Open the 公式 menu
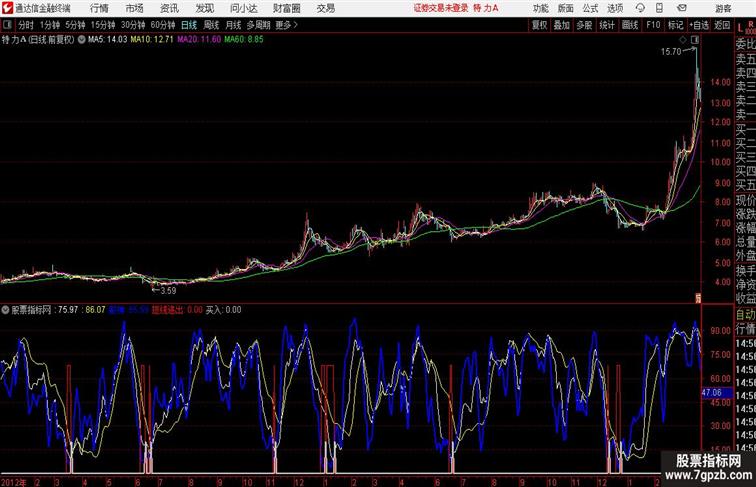The width and height of the screenshot is (756, 487). [590, 8]
